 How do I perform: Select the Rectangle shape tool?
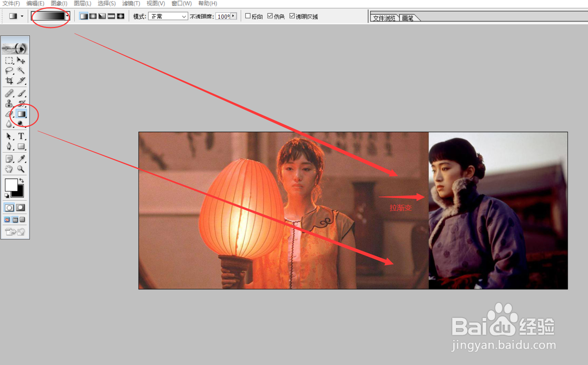(21, 147)
